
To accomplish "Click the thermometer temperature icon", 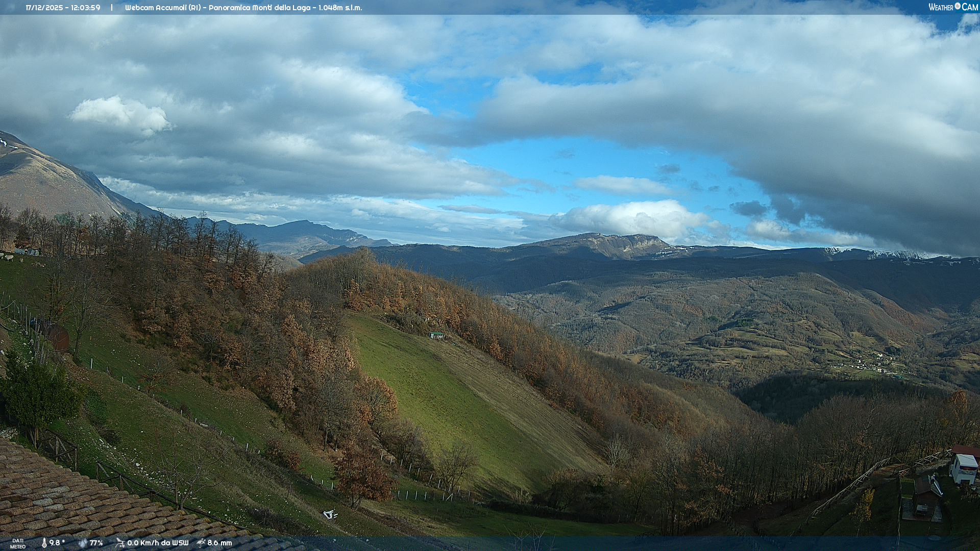I will click(44, 543).
